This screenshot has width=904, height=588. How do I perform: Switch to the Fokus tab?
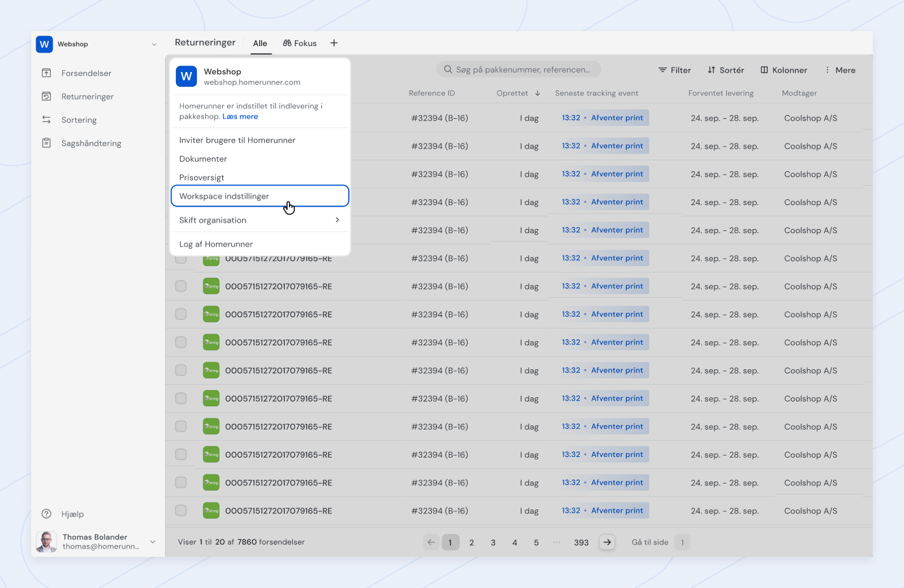pos(300,43)
